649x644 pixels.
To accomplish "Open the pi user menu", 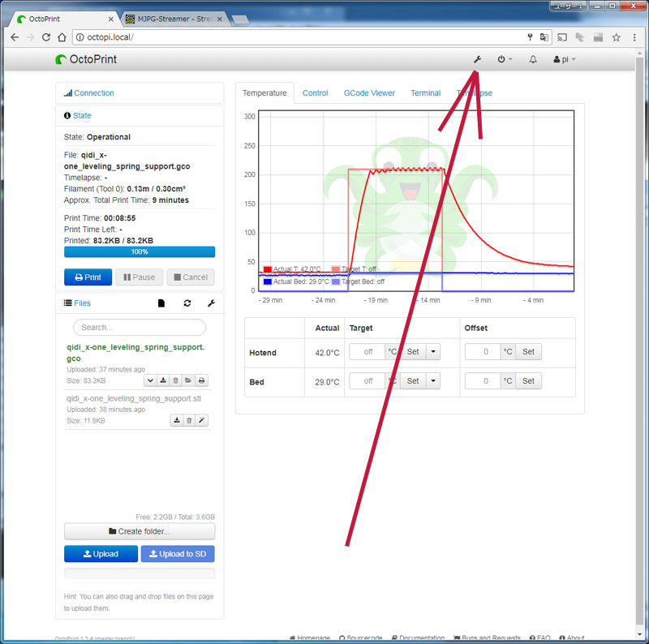I will pos(564,59).
